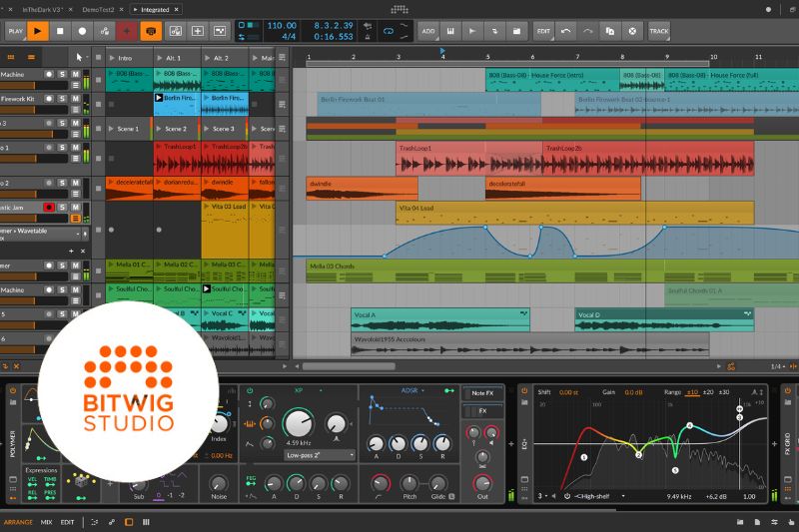
Task: Click the red plus overdub button
Action: tap(127, 31)
